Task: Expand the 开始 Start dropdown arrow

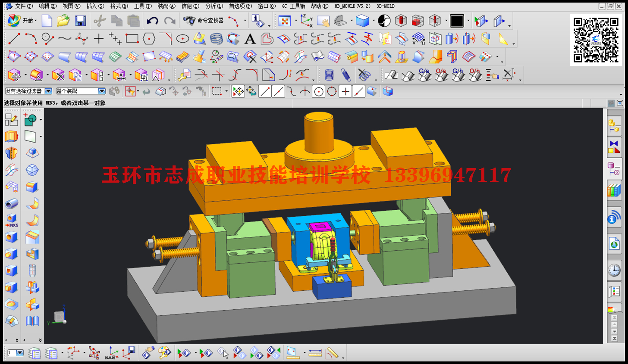Action: tap(35, 21)
